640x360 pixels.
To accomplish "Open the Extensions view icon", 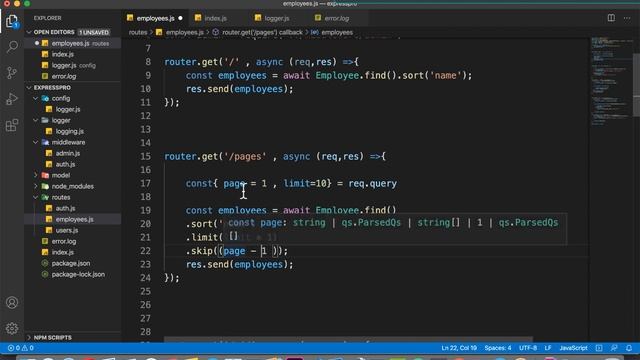I will coord(12,125).
